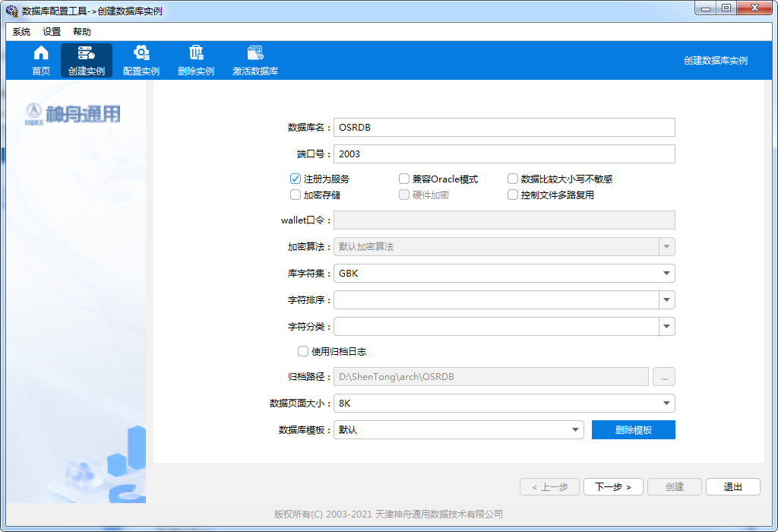The width and height of the screenshot is (778, 532).
Task: Select the 创建实例 toolbar icon
Action: coord(86,53)
